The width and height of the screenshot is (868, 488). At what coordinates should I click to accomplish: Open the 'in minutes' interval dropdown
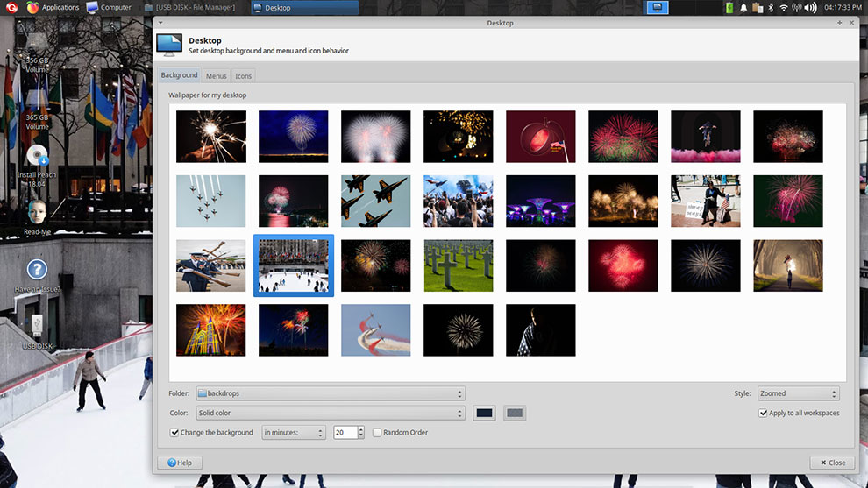point(294,432)
